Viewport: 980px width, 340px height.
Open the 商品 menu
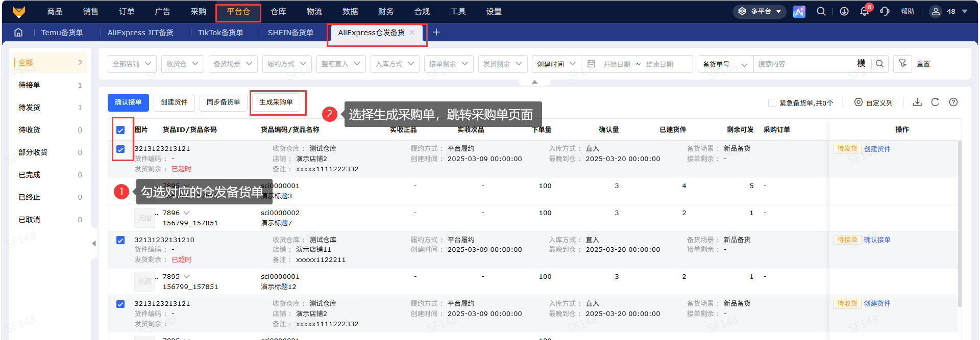[55, 11]
